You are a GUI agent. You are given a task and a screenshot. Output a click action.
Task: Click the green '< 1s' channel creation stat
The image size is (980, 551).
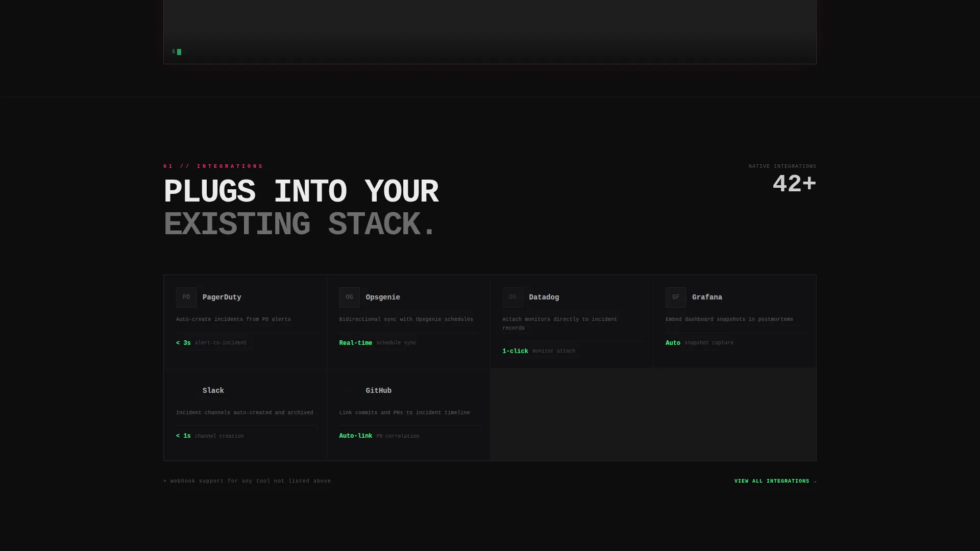tap(183, 436)
